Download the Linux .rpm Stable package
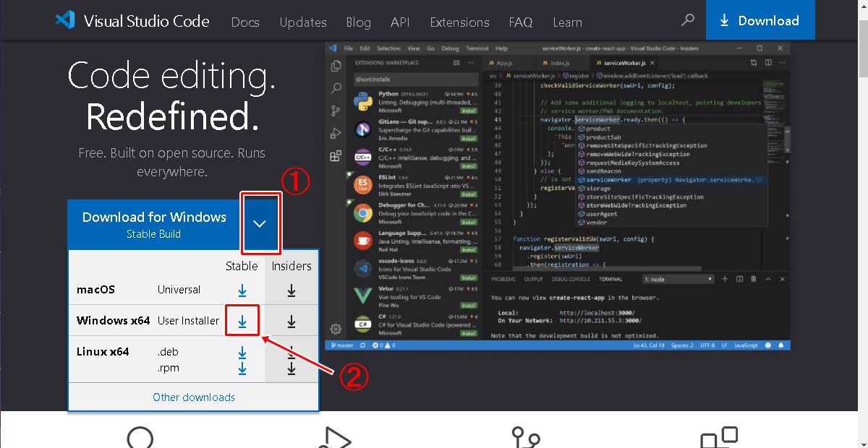The width and height of the screenshot is (868, 448). 242,368
